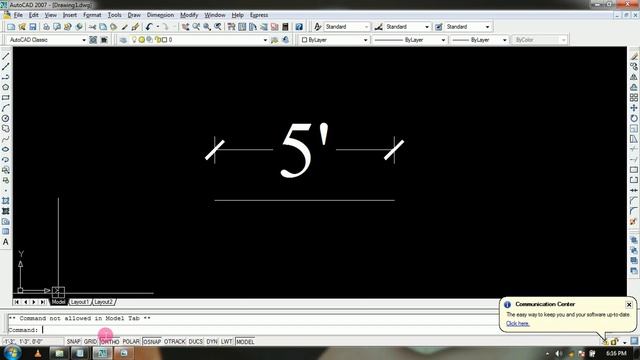Open the AutoCAD Classic workspace dropdown
640x360 pixels.
[x=84, y=40]
